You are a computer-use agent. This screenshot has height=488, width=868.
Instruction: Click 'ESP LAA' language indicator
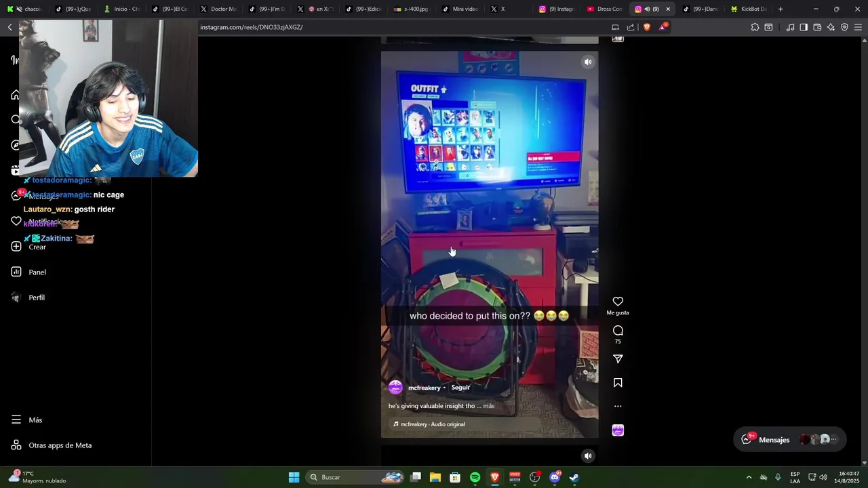795,477
